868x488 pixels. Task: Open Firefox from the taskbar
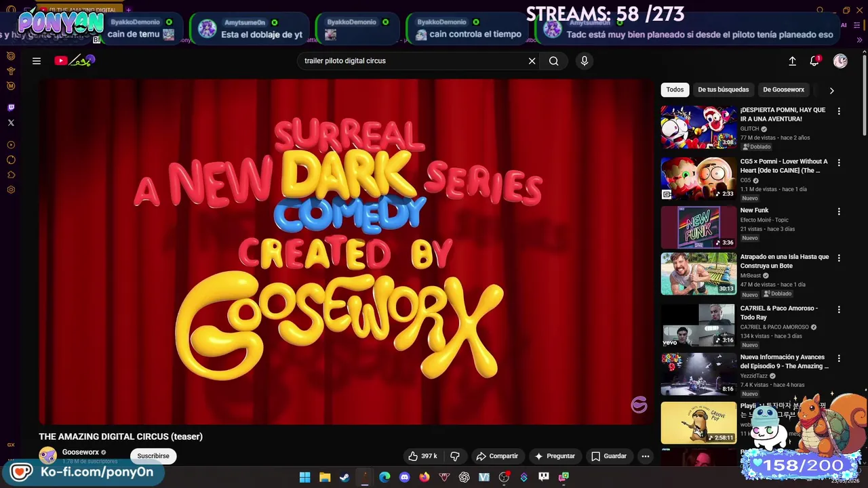click(x=425, y=477)
